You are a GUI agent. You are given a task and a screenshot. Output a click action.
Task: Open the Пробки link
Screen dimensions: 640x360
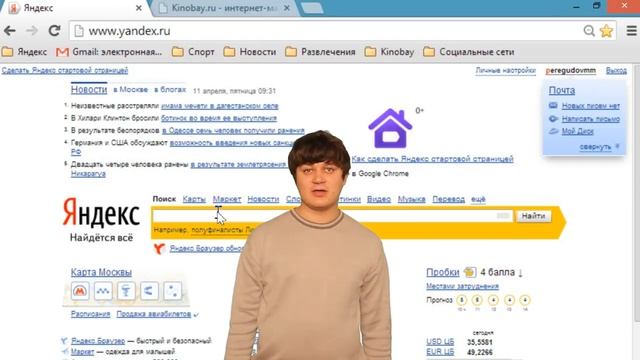pos(443,272)
